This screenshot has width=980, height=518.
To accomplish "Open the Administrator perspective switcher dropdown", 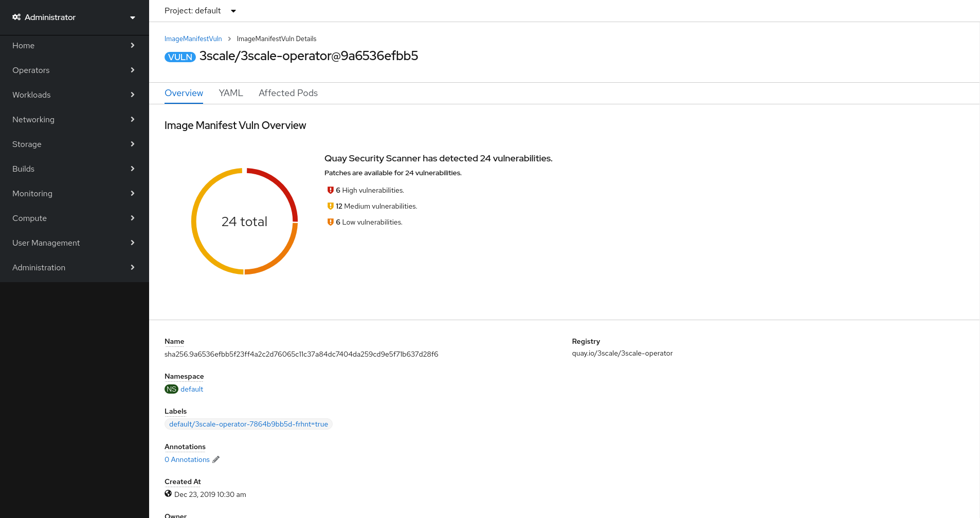I will point(75,17).
